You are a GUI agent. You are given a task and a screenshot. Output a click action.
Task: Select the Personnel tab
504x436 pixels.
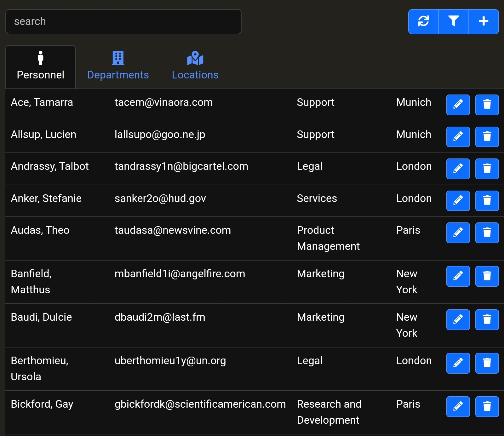pos(41,66)
